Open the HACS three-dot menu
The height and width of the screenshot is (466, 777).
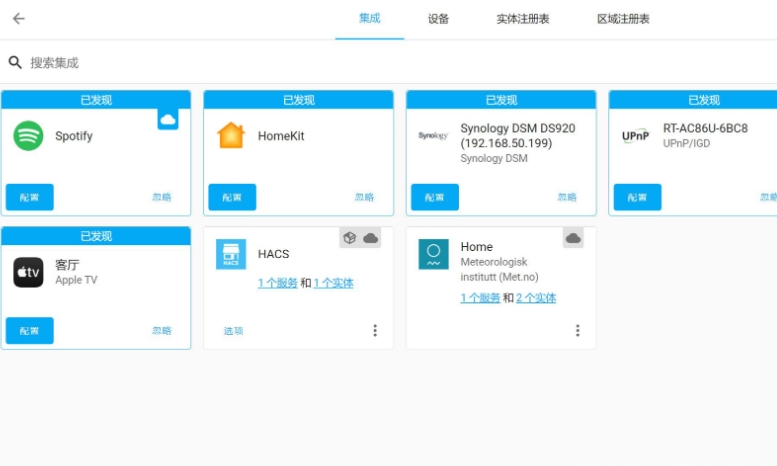tap(375, 331)
